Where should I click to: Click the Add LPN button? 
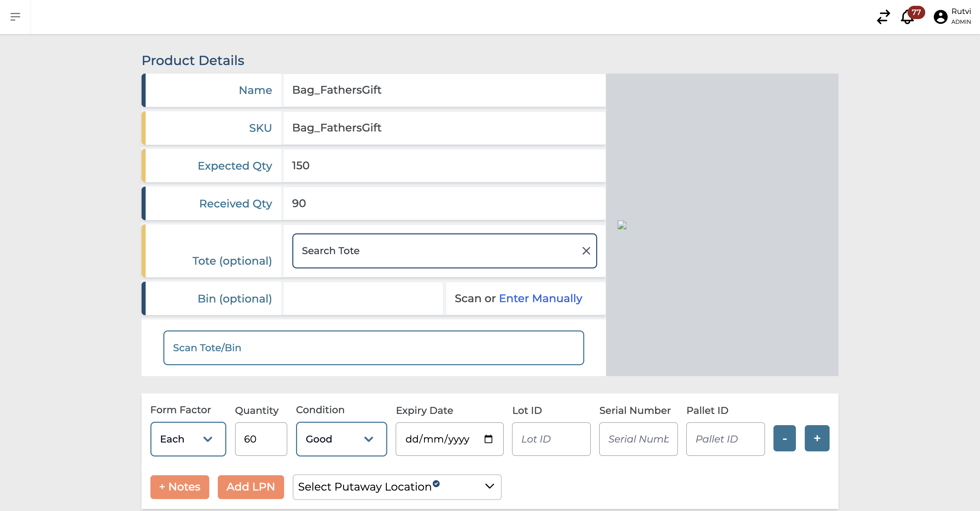click(250, 486)
